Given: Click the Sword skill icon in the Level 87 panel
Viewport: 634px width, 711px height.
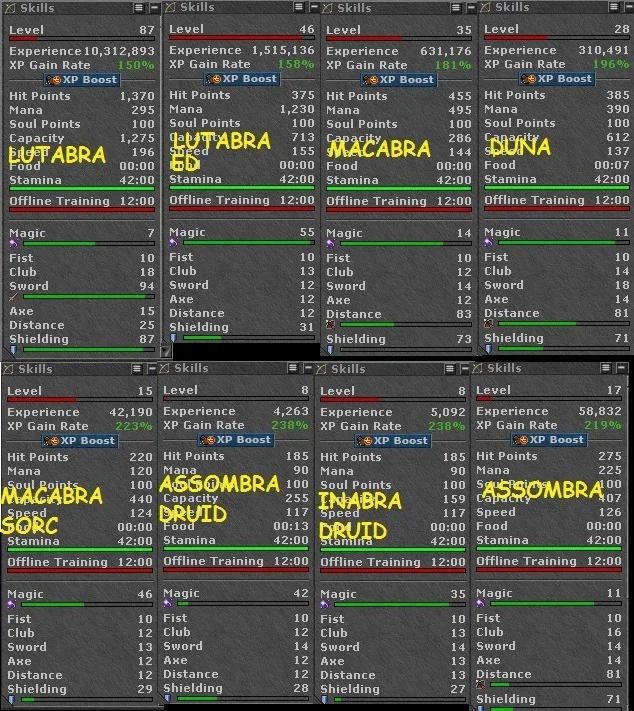Looking at the screenshot, I should click(x=14, y=297).
